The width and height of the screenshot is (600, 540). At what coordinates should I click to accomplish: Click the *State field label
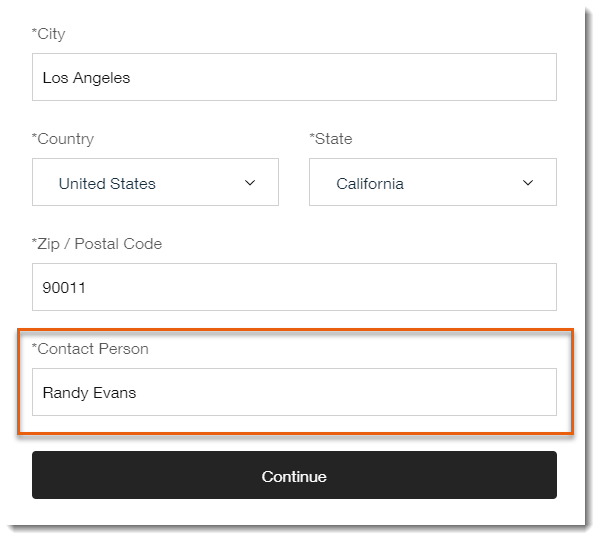click(x=331, y=139)
